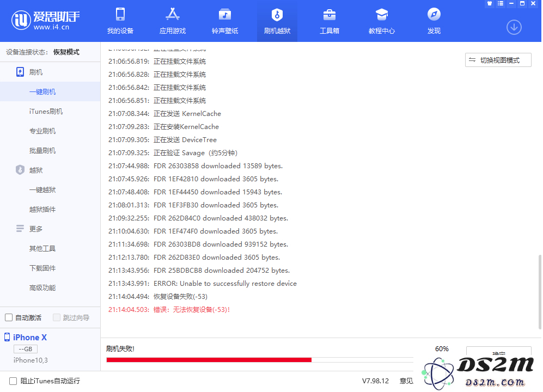This screenshot has width=543, height=392.
Task: Toggle the 阻止iTunes自动运行 checkbox
Action: point(13,381)
